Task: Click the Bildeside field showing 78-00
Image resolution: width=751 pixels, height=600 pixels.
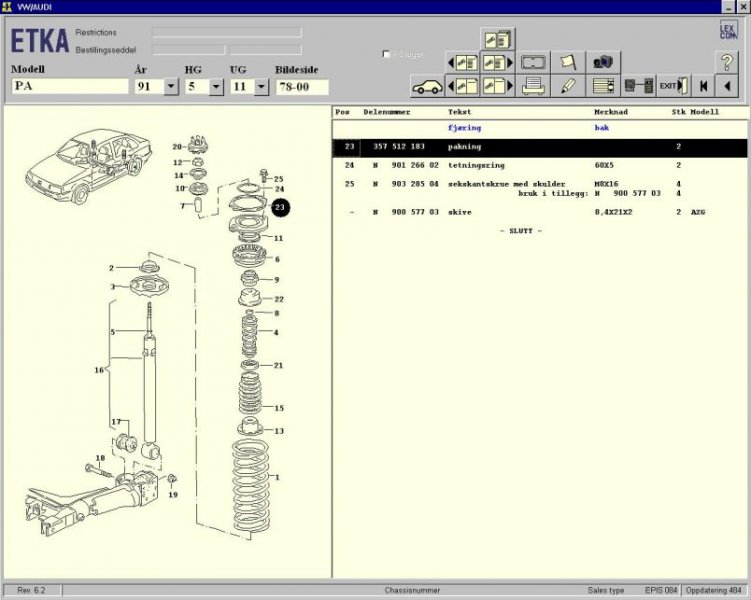Action: click(302, 87)
